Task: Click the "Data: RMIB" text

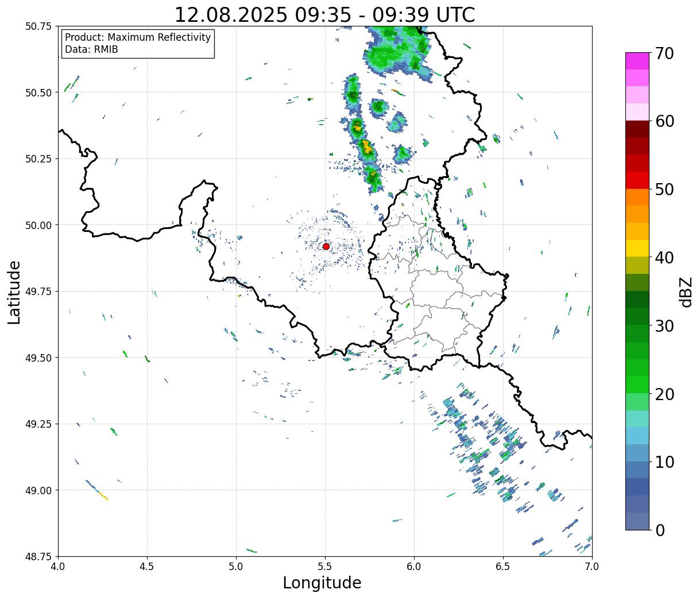Action: (91, 50)
